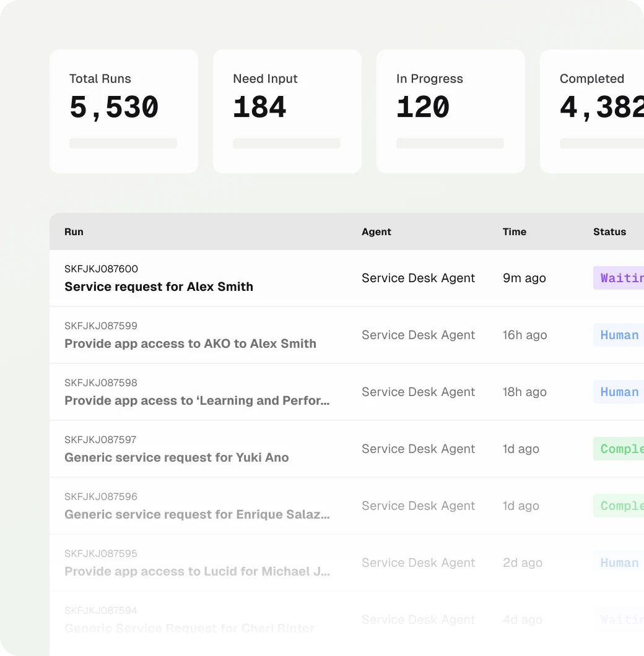Click the '2d ago' time cell
The height and width of the screenshot is (656, 644).
click(x=523, y=563)
